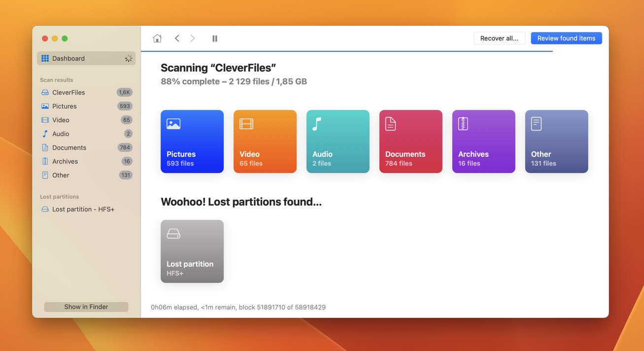Click the Documents page icon in sidebar
The image size is (644, 351).
(x=45, y=147)
